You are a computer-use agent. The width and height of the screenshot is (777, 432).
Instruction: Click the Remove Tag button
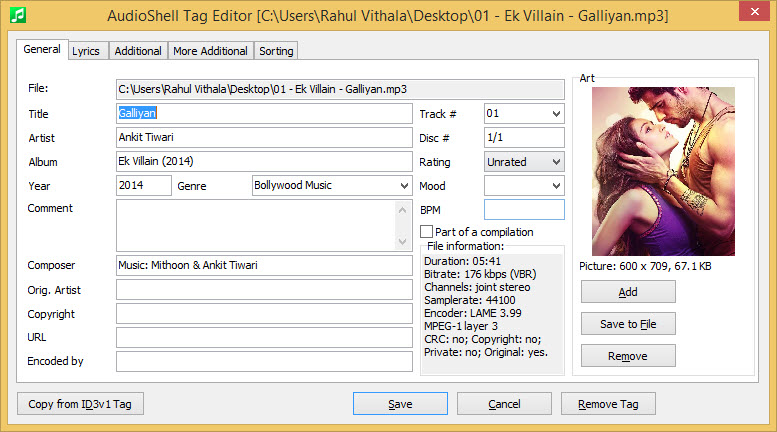(608, 404)
